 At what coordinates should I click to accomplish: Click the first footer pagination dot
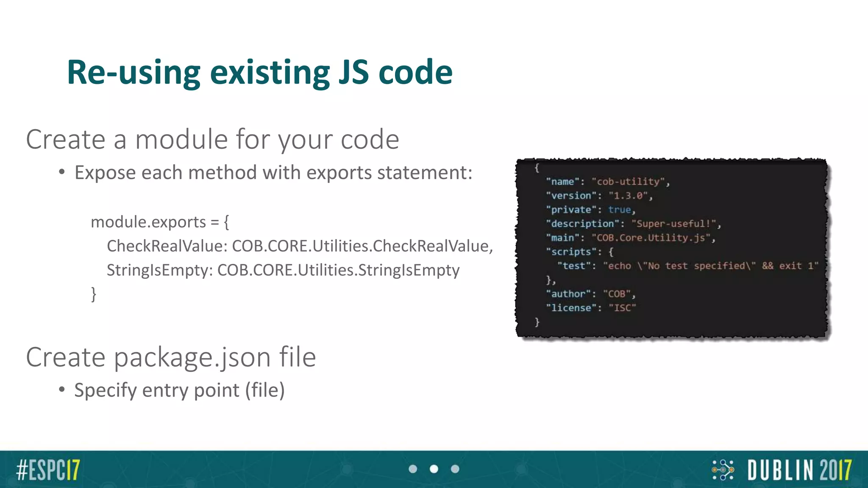[x=413, y=469]
